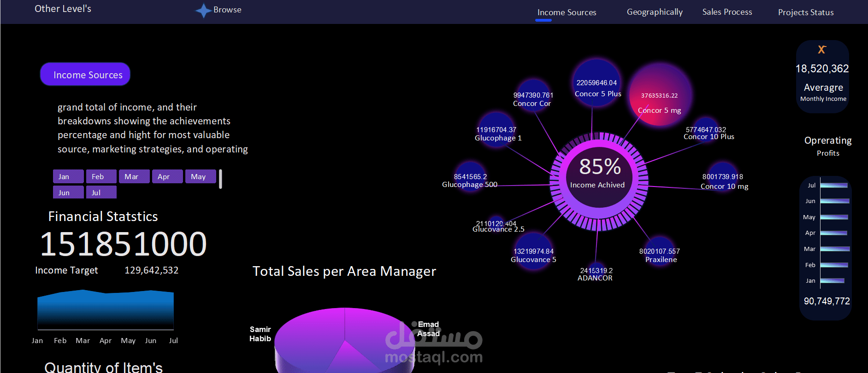Click the blue income area chart
The image size is (868, 373).
pyautogui.click(x=106, y=309)
